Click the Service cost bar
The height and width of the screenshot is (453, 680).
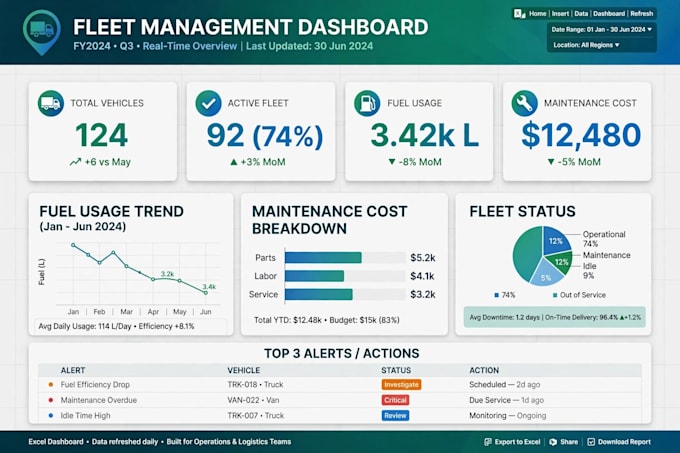[319, 294]
